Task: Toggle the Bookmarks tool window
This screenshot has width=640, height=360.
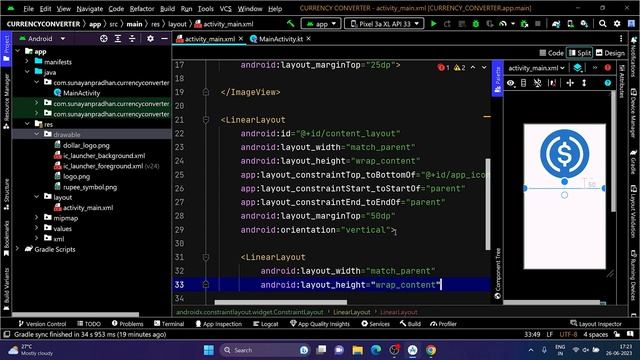Action: [6, 238]
